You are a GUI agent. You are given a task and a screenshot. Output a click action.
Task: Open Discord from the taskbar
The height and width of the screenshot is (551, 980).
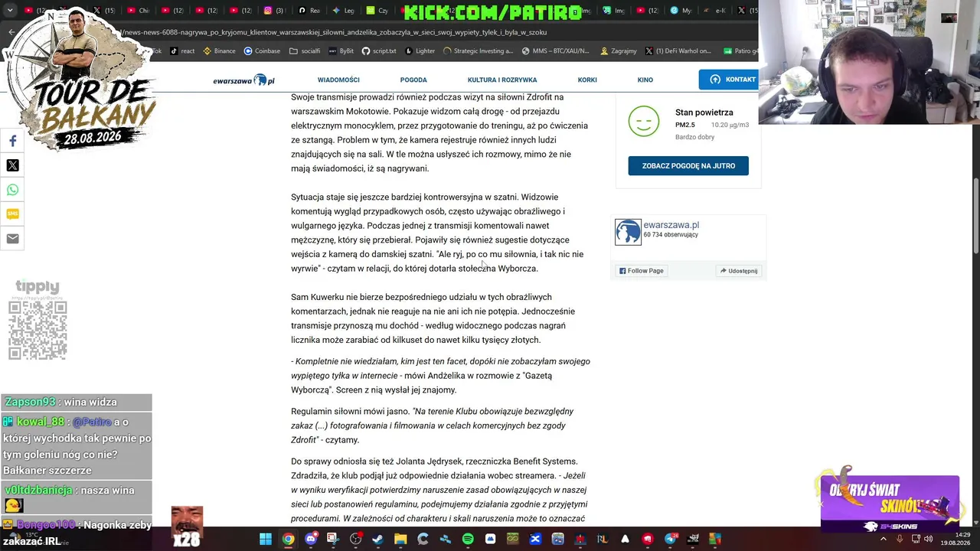click(310, 540)
